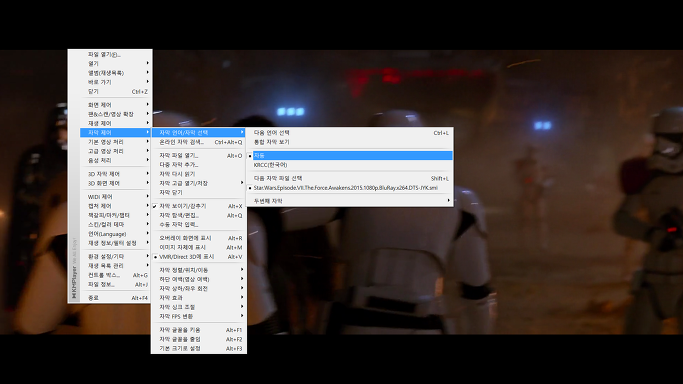
Task: Choose 다중 자막 추가 entry
Action: [199, 165]
